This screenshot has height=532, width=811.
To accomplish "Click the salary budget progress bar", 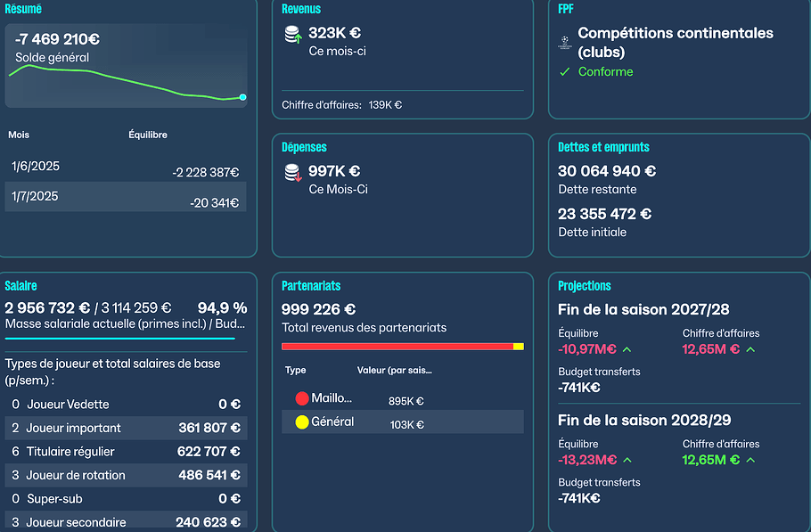I will tap(120, 339).
